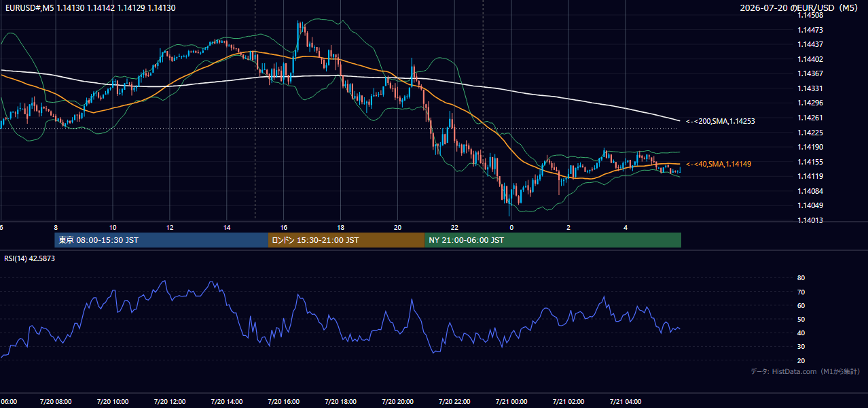Click the London 15:30-21:00 JST session bar
The width and height of the screenshot is (868, 408).
click(346, 240)
